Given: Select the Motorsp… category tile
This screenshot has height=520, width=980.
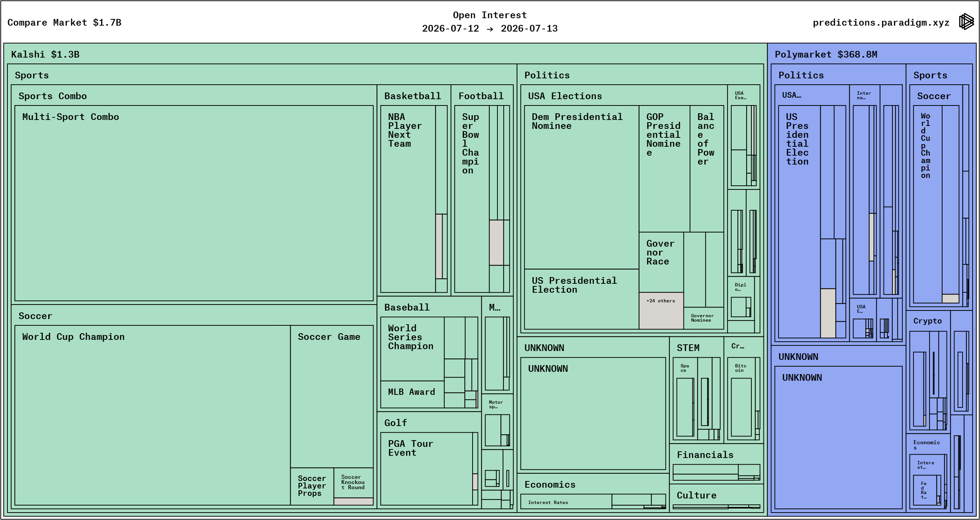Looking at the screenshot, I should [x=497, y=422].
